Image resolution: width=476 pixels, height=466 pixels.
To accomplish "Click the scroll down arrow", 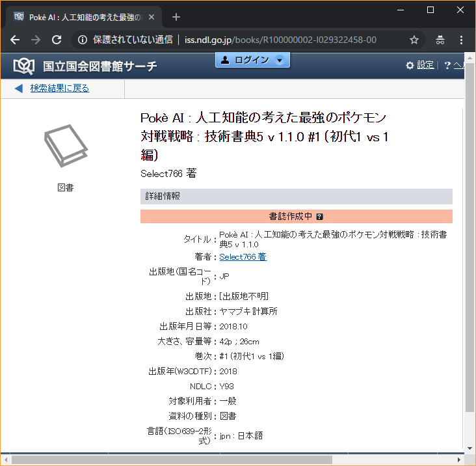I will (x=469, y=448).
